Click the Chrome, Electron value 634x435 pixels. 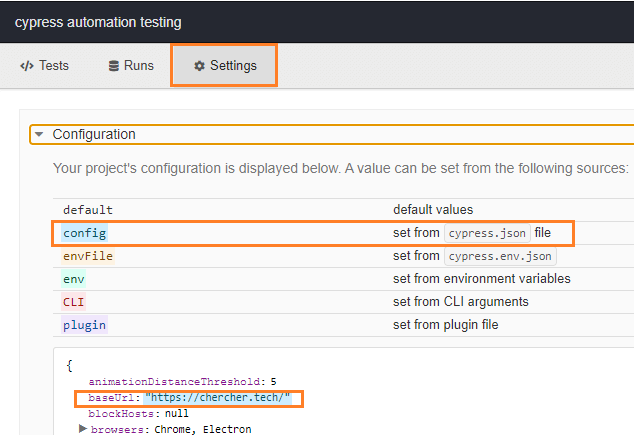click(203, 429)
